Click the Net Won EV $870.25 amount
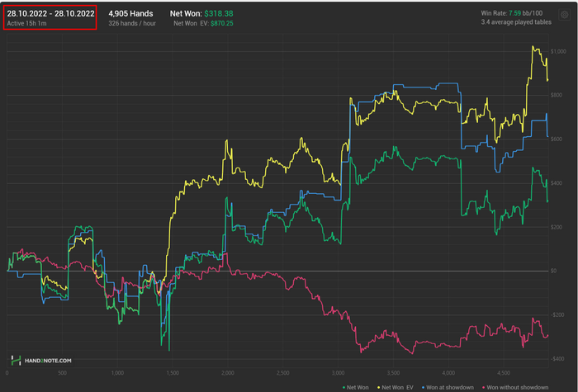Image resolution: width=578 pixels, height=392 pixels. (x=220, y=24)
